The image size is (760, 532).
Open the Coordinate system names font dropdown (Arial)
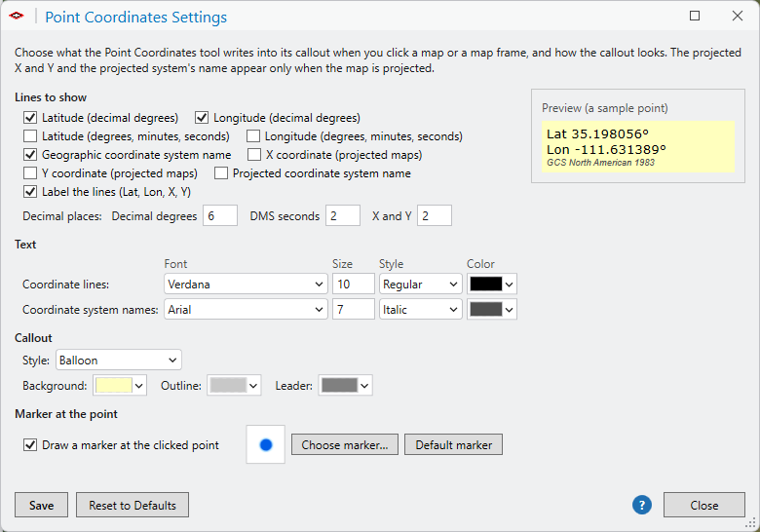pos(246,309)
